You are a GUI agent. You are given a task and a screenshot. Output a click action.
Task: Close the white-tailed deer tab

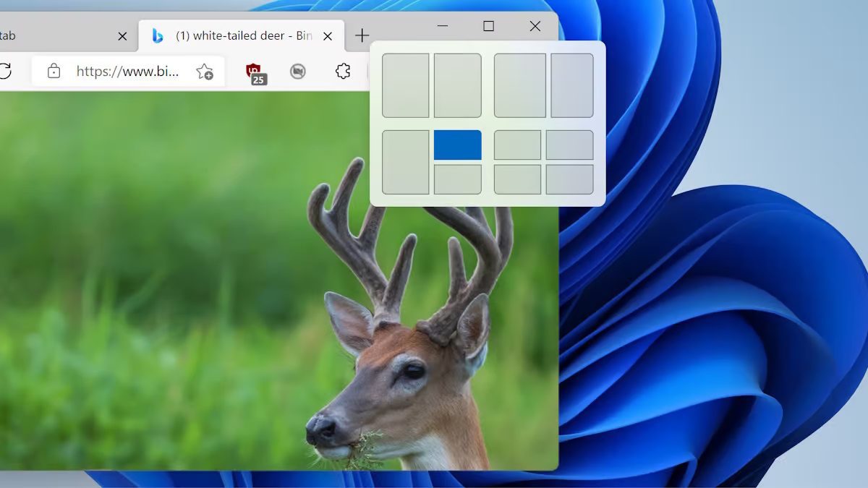[328, 36]
